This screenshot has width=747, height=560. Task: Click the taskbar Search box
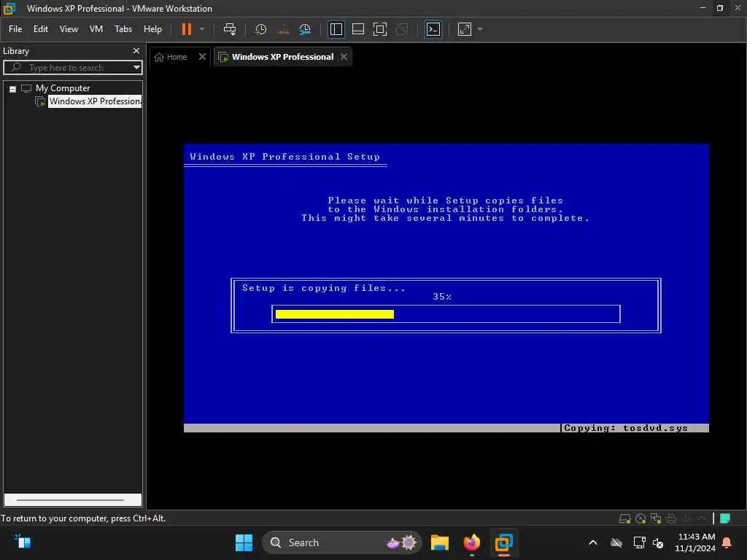[x=341, y=542]
